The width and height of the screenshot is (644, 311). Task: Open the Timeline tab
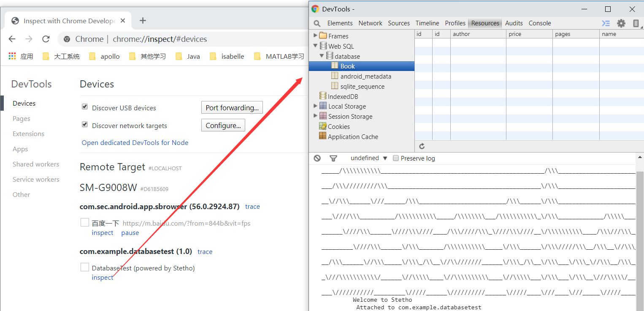click(x=427, y=23)
